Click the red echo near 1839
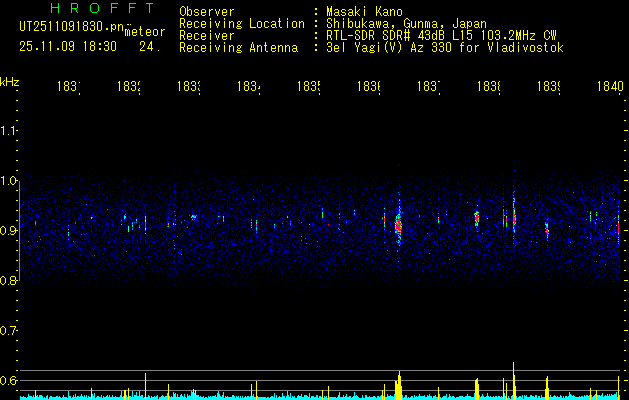 pyautogui.click(x=547, y=230)
